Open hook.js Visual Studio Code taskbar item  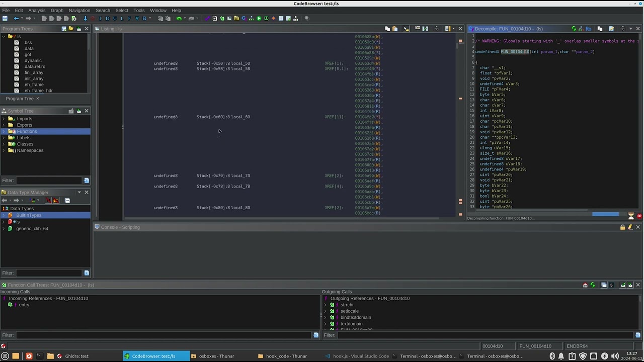click(357, 356)
